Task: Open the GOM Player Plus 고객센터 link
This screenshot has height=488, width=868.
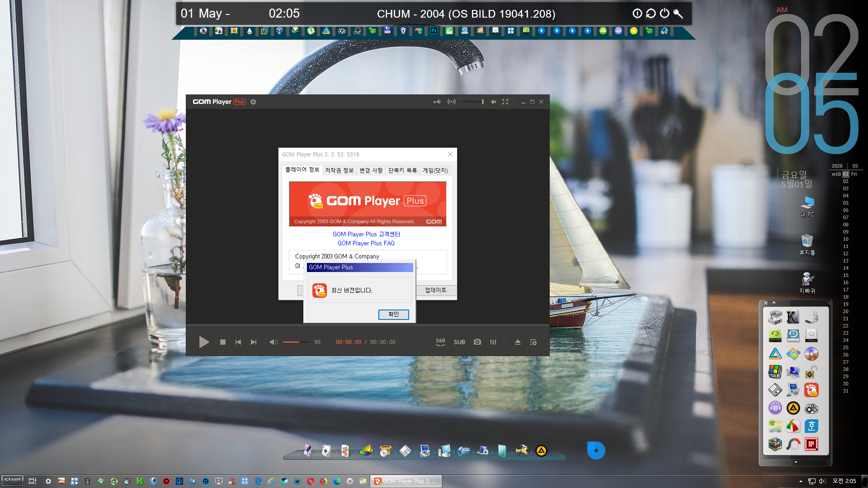Action: click(366, 234)
